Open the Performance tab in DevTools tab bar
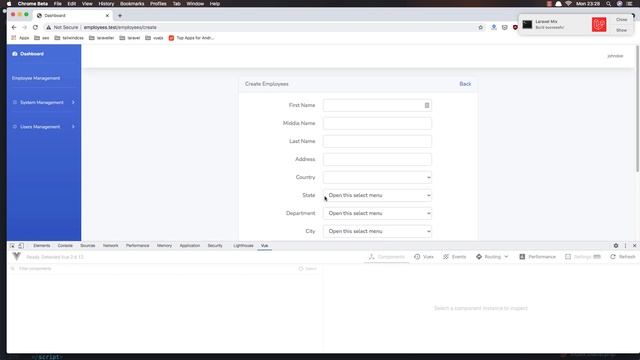This screenshot has height=360, width=640. [138, 246]
